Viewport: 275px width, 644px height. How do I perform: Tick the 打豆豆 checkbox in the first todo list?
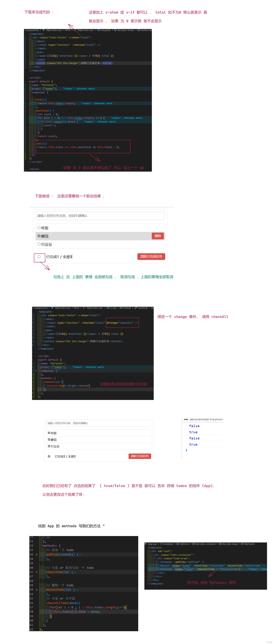click(x=39, y=244)
